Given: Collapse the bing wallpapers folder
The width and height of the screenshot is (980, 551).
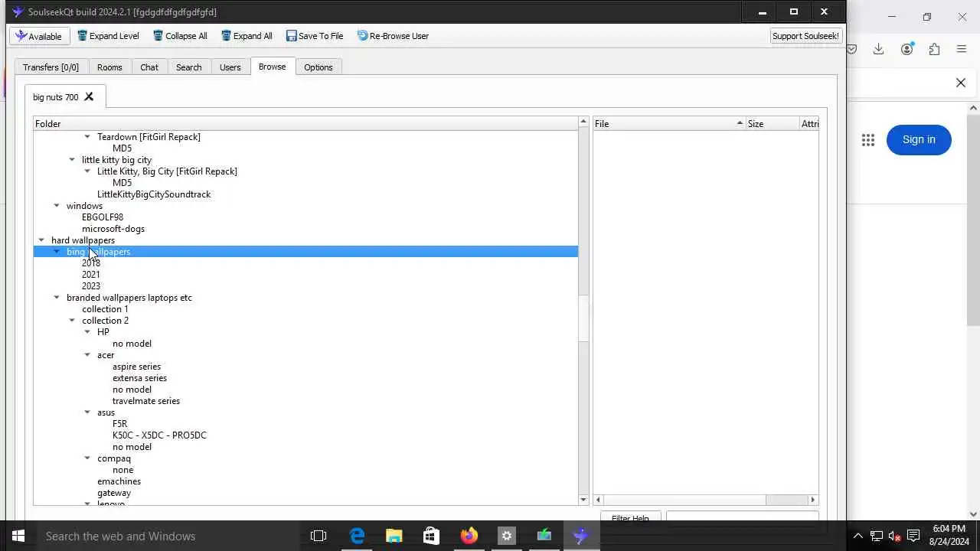Looking at the screenshot, I should coord(57,252).
